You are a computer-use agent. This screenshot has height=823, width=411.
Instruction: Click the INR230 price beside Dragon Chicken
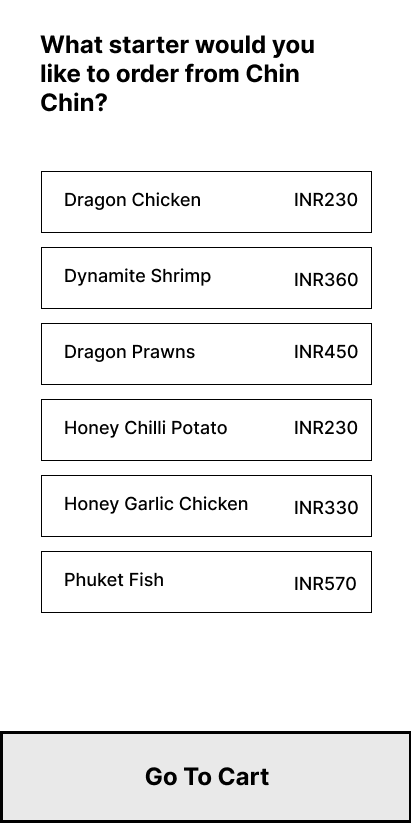[326, 200]
